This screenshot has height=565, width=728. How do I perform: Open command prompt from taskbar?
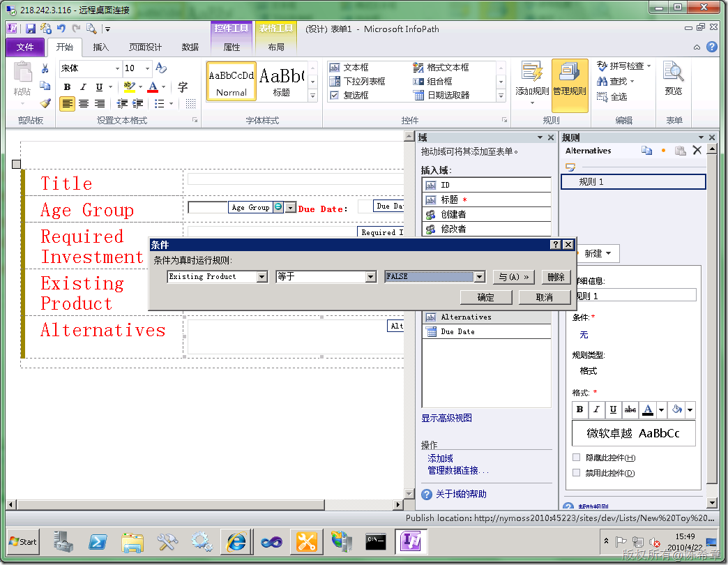(x=375, y=542)
